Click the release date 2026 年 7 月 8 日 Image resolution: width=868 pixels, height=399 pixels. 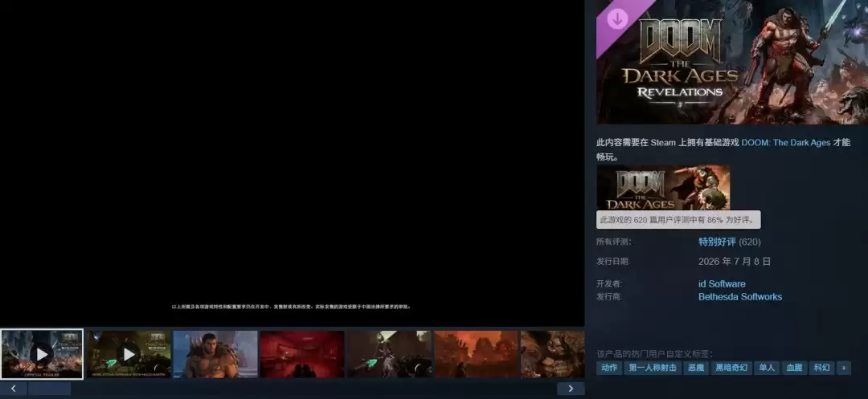coord(735,262)
